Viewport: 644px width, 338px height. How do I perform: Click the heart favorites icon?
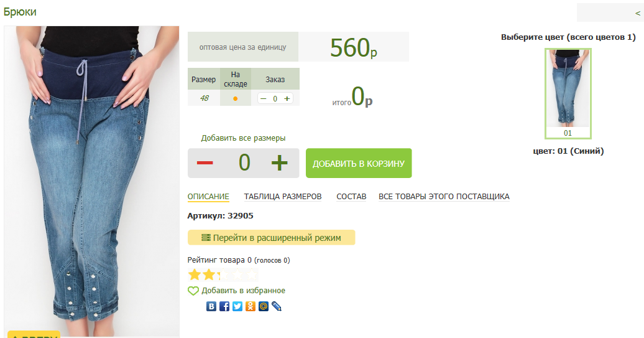click(193, 291)
